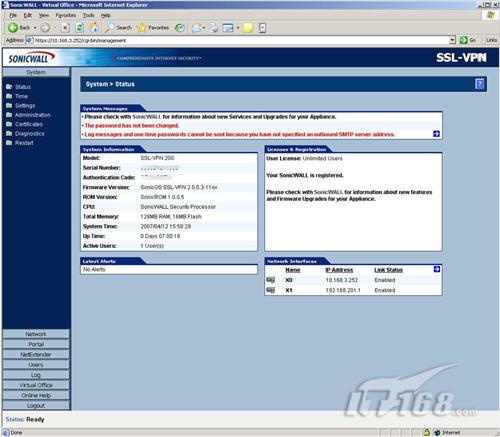Click the Forward arrow in IE toolbar

click(x=46, y=28)
